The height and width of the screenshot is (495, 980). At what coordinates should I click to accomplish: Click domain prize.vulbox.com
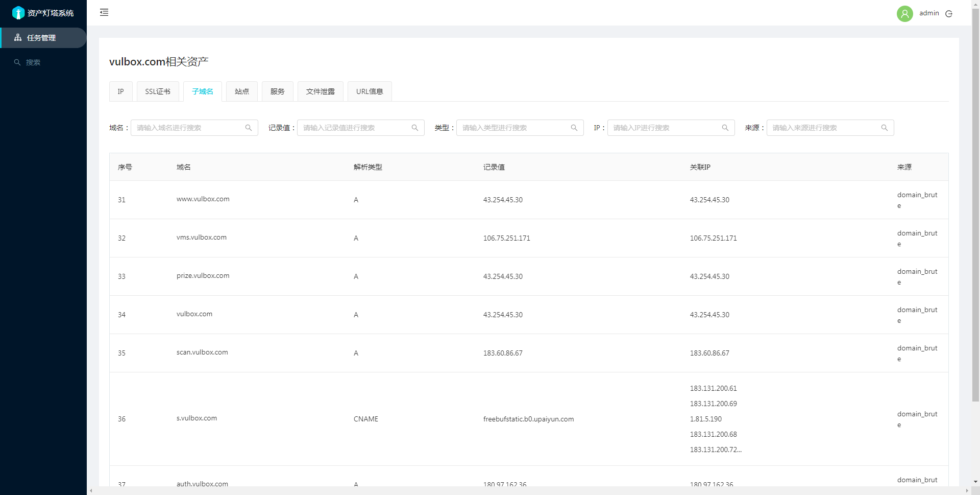coord(203,275)
